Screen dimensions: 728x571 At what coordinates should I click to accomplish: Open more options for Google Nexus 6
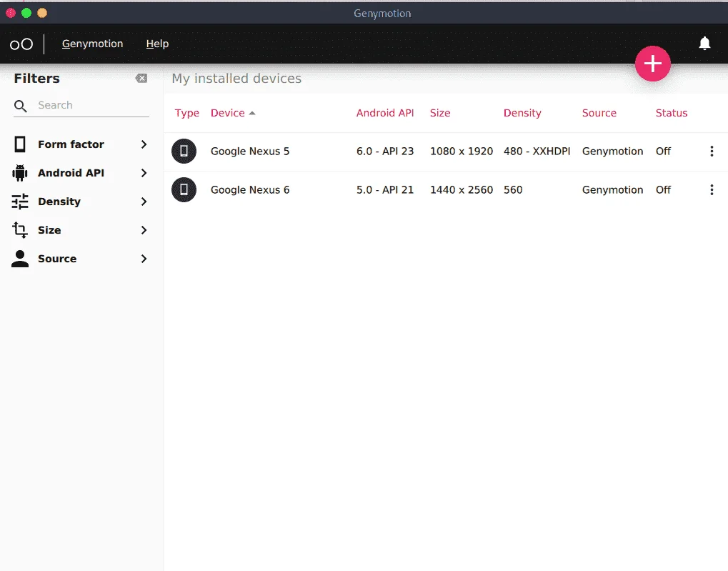click(x=712, y=189)
